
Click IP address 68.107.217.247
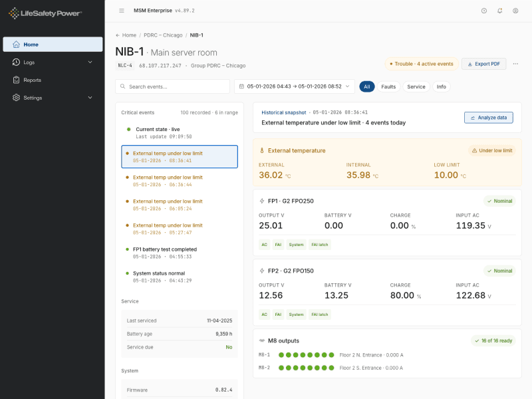[160, 65]
